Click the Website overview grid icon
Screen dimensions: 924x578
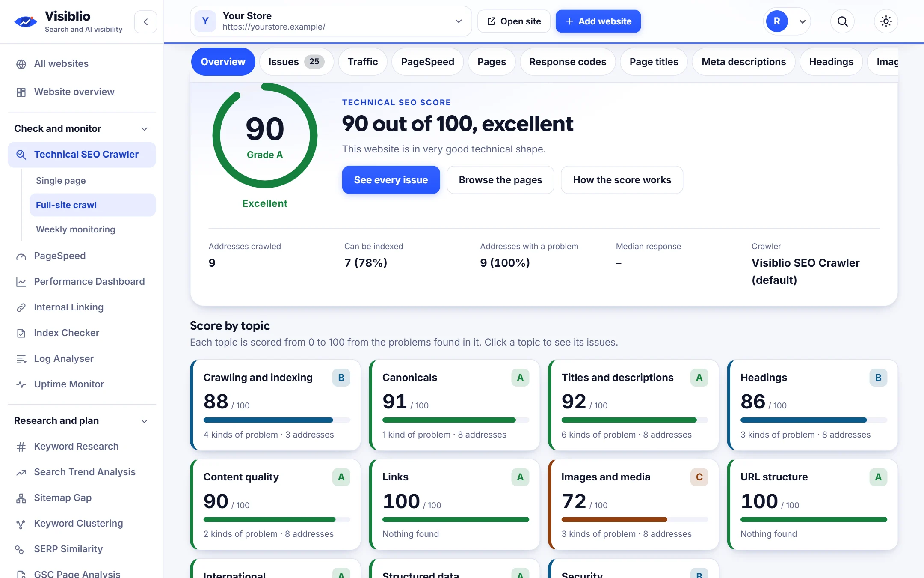tap(21, 92)
